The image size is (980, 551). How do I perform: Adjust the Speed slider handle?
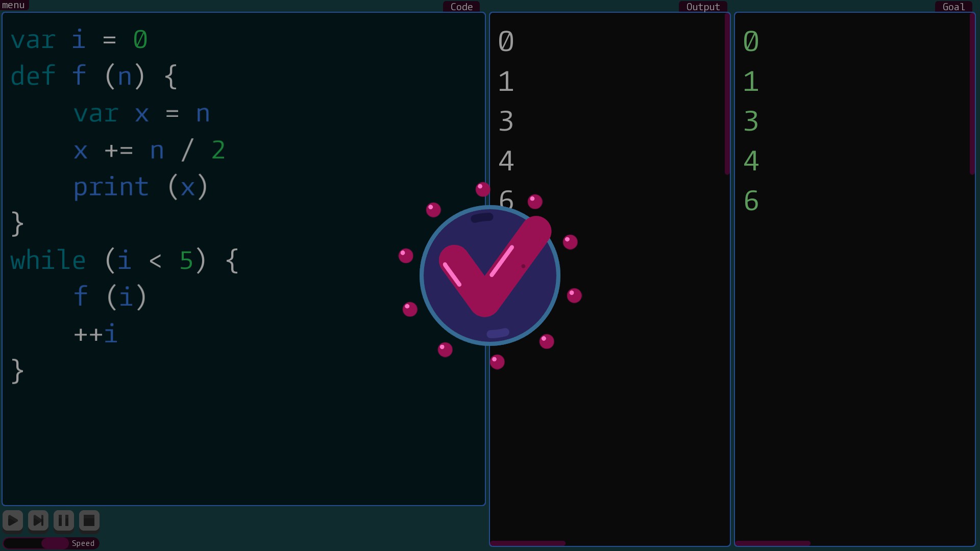[x=55, y=543]
